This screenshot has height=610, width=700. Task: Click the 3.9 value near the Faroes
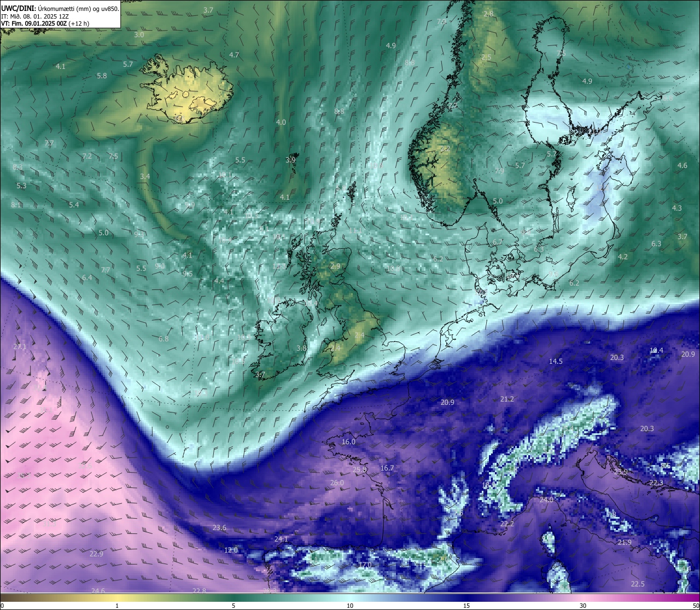click(x=290, y=160)
